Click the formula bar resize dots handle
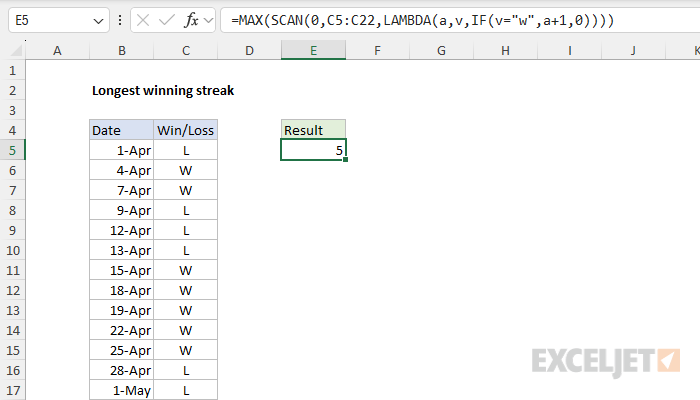 coord(120,20)
